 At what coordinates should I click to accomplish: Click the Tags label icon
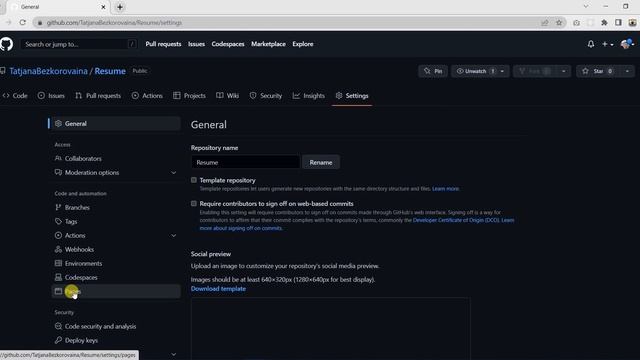click(58, 221)
